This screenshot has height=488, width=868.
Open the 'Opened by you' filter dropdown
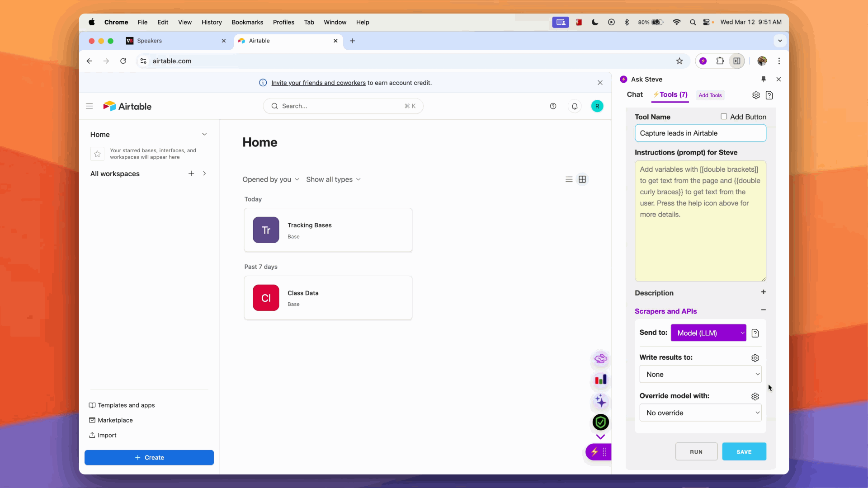270,179
